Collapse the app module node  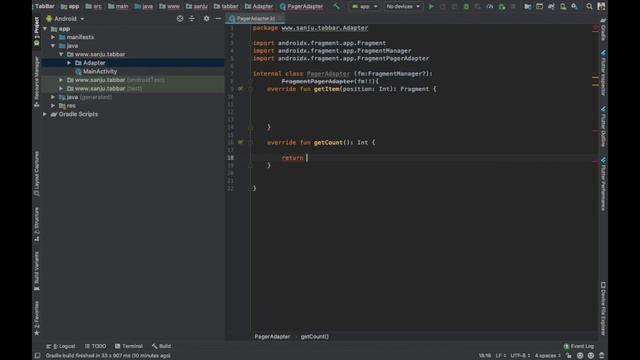pos(45,29)
